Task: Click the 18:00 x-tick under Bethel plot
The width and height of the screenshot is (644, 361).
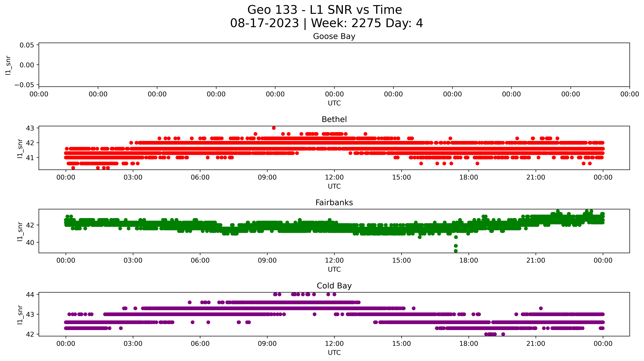Action: (469, 177)
